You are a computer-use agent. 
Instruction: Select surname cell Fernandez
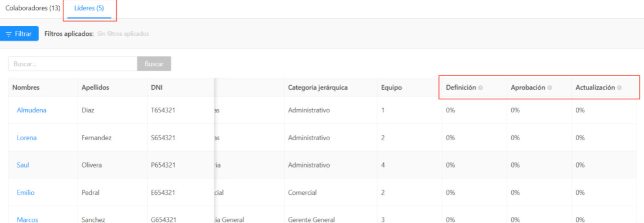[x=97, y=138]
